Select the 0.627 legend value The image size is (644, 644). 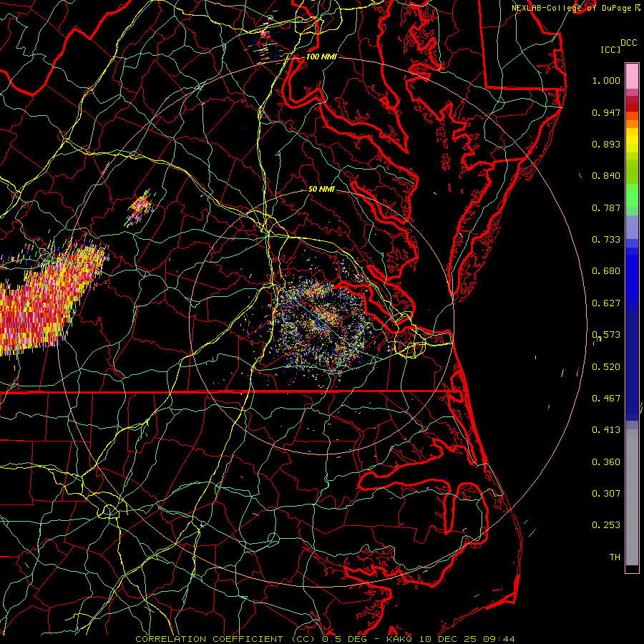606,303
